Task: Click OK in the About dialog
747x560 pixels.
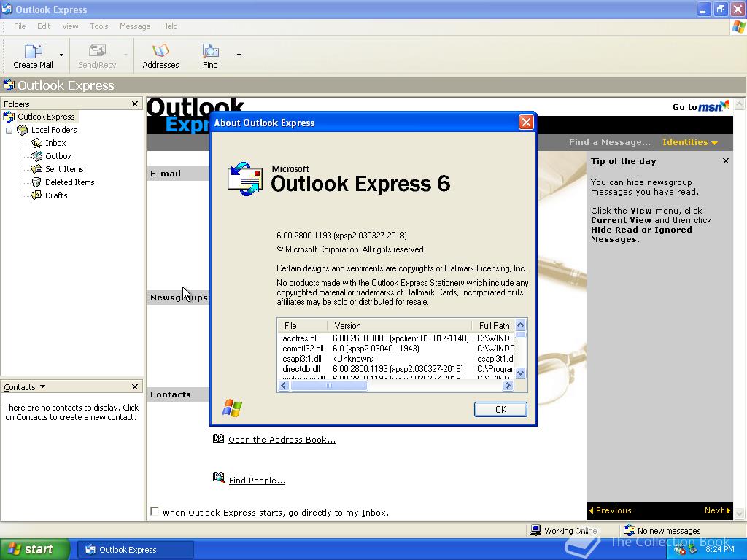Action: pyautogui.click(x=500, y=410)
